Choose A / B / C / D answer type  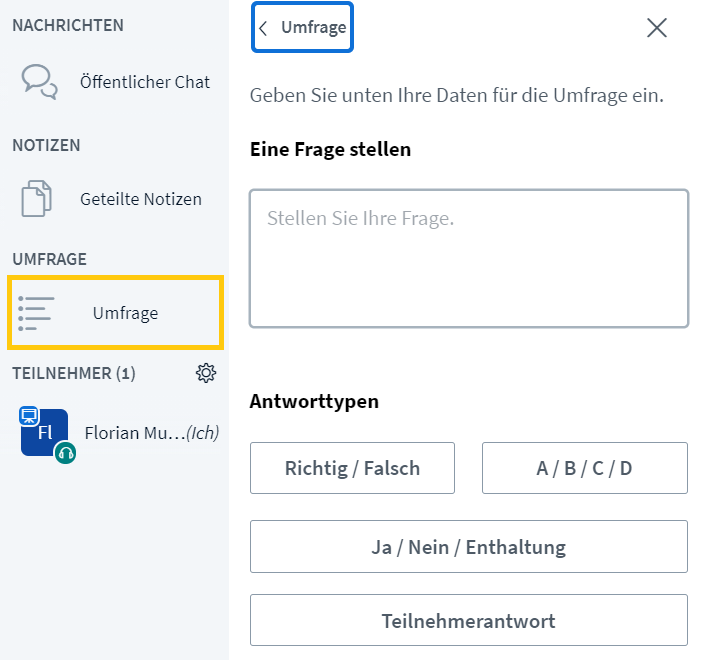[585, 468]
